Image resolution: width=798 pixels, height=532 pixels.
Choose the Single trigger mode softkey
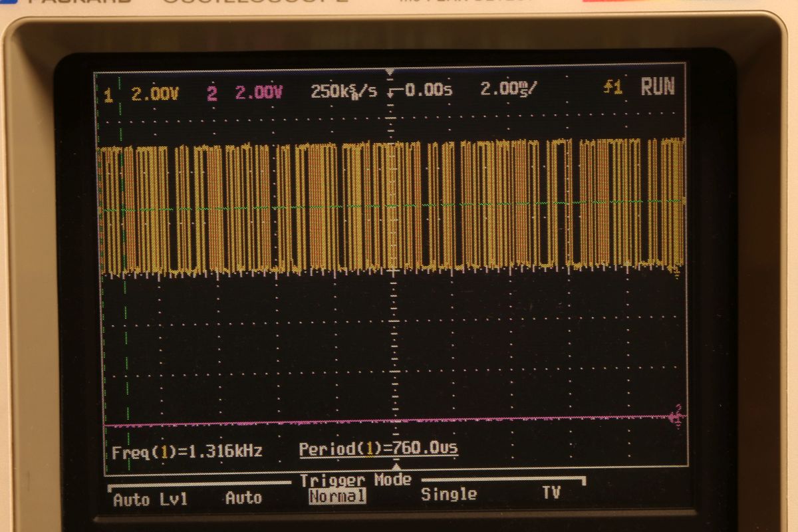(449, 494)
